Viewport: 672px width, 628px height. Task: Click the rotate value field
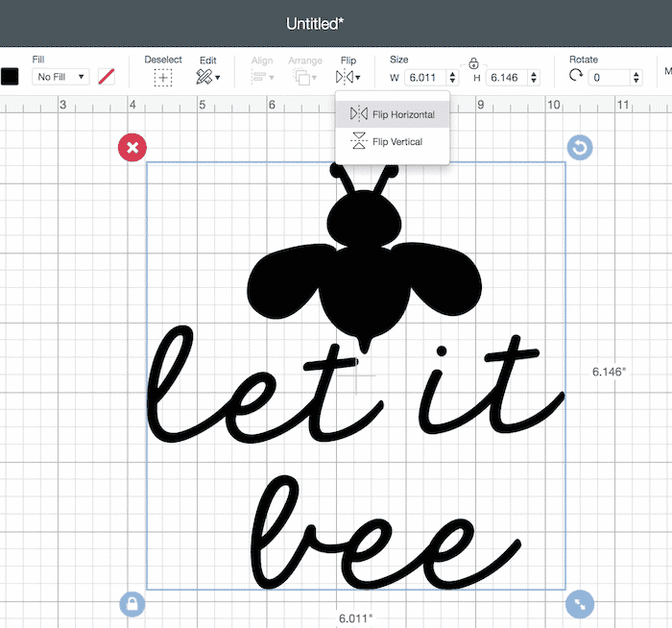pyautogui.click(x=610, y=78)
